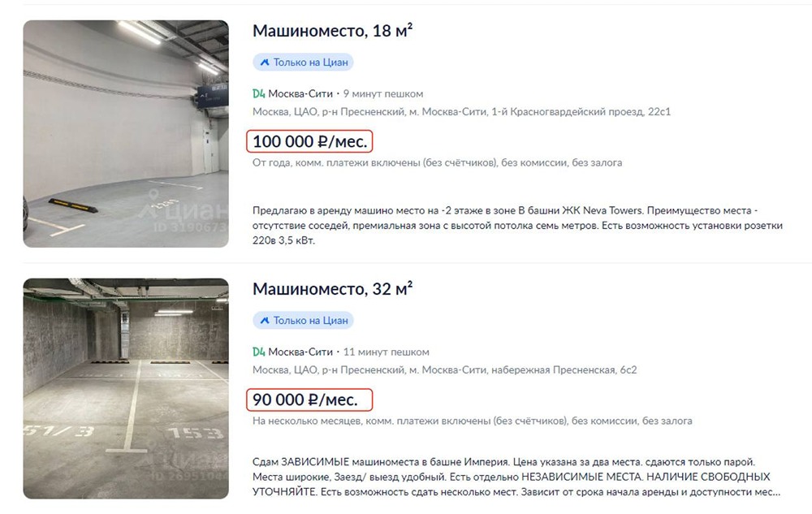Click the D4 metro line icon in the 18 м² listing
812x514 pixels.
259,93
